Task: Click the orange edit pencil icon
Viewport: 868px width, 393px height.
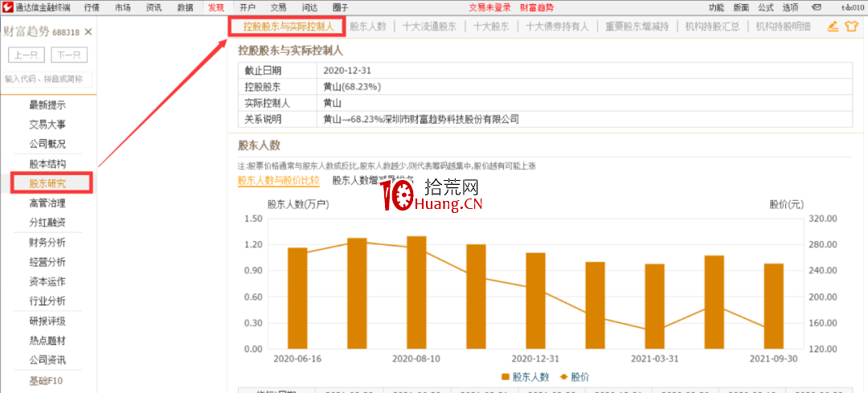Action: [833, 26]
